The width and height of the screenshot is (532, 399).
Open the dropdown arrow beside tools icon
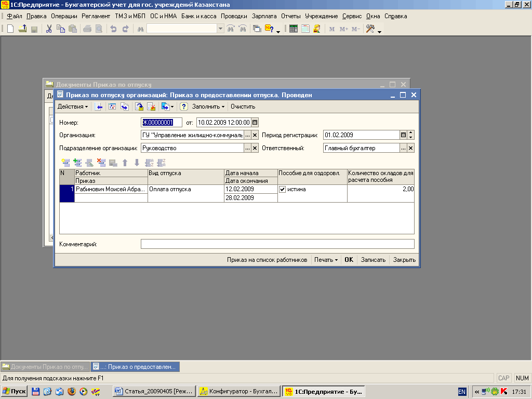point(379,32)
